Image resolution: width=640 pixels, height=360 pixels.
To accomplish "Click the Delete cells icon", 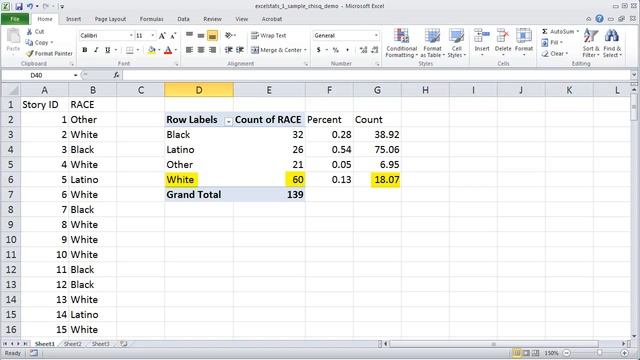I will [x=502, y=36].
